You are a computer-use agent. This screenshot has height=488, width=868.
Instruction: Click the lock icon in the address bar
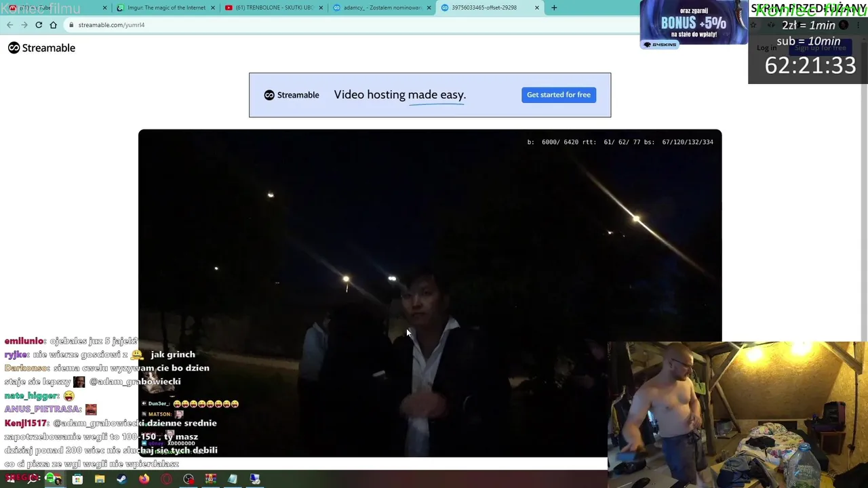[x=71, y=25]
